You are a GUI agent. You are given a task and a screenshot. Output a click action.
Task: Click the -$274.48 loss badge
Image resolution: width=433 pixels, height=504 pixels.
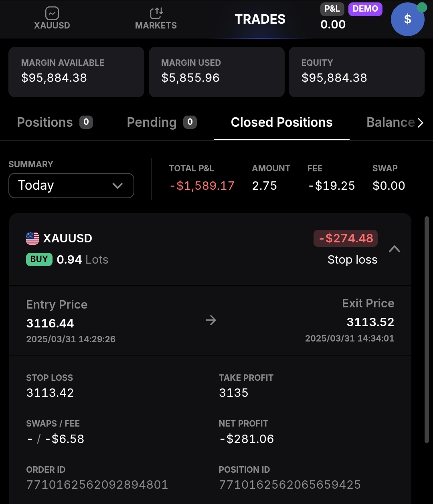pyautogui.click(x=346, y=238)
